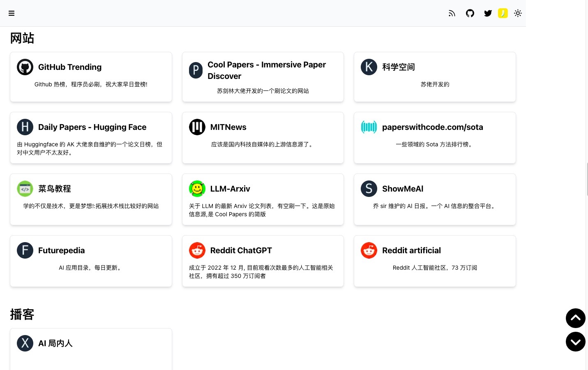
Task: Open the GitHub icon in header
Action: tap(470, 13)
